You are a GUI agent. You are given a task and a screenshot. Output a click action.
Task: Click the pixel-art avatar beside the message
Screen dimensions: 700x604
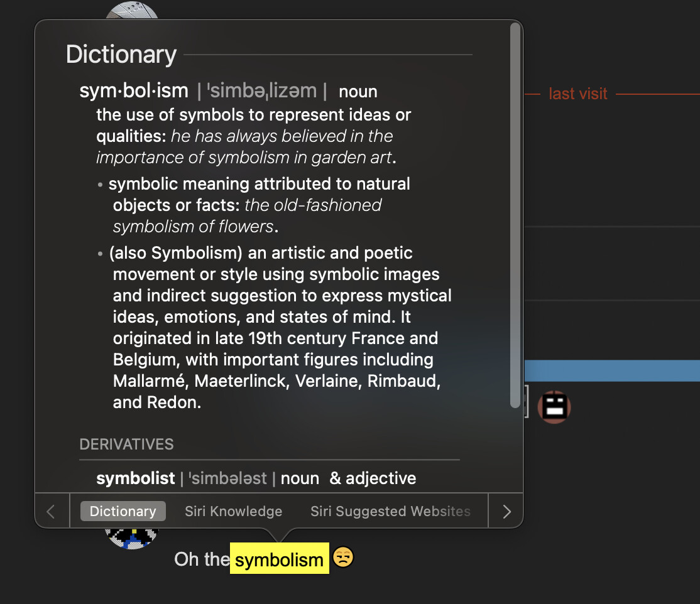(x=132, y=539)
